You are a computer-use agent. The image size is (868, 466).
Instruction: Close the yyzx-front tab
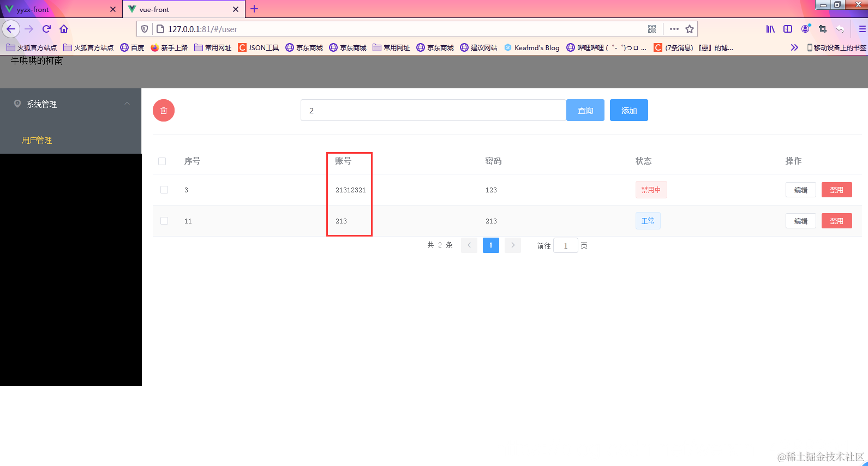(113, 9)
